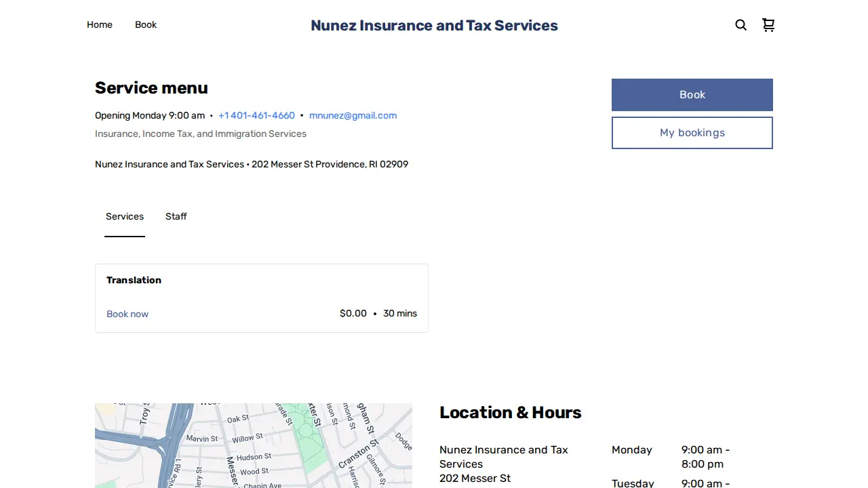The width and height of the screenshot is (868, 488).
Task: Click the blue Book button
Action: coord(692,95)
